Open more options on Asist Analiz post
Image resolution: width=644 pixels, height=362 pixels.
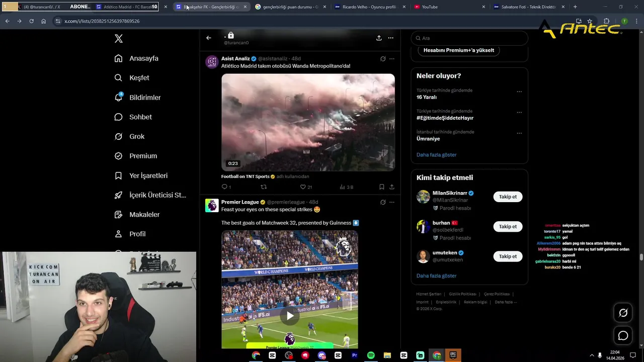tap(392, 59)
